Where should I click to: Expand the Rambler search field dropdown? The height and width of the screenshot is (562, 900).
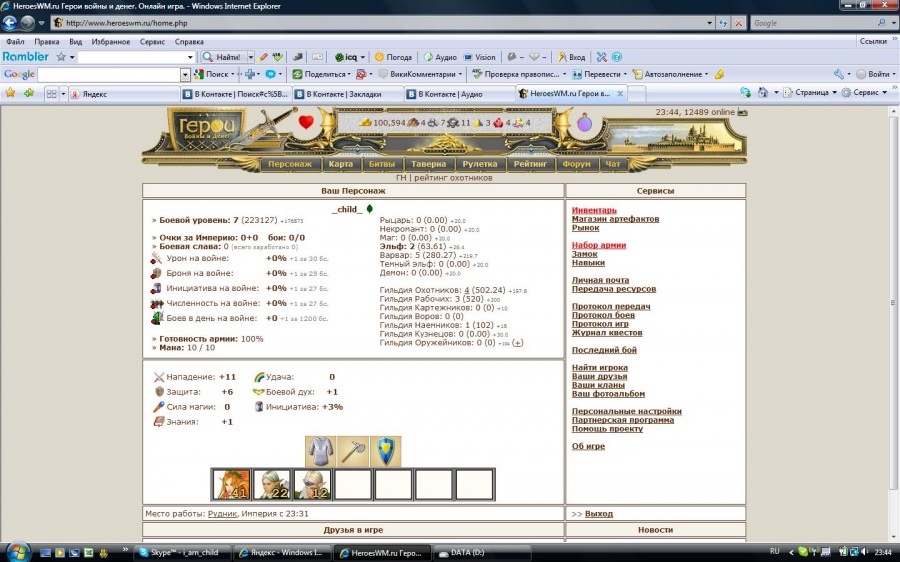(x=190, y=57)
